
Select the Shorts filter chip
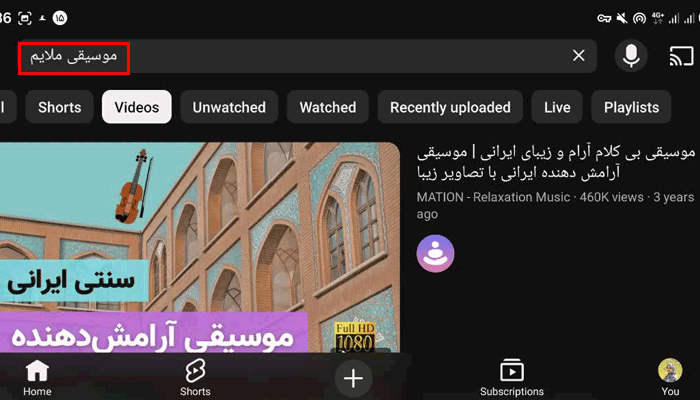[x=59, y=107]
